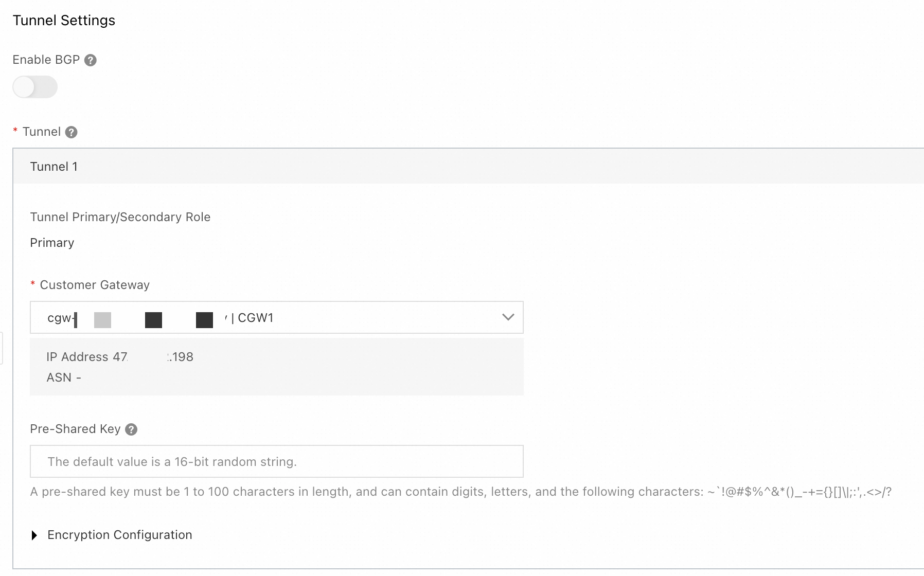Click the IP Address line in gateway details

(x=119, y=357)
